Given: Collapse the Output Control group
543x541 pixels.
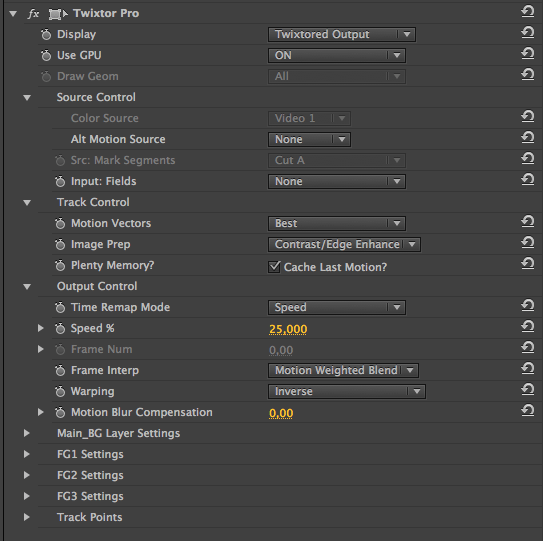Looking at the screenshot, I should [x=27, y=287].
